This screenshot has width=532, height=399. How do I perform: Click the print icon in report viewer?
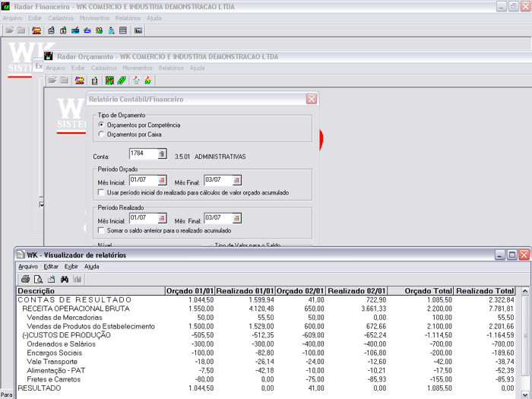pyautogui.click(x=26, y=279)
